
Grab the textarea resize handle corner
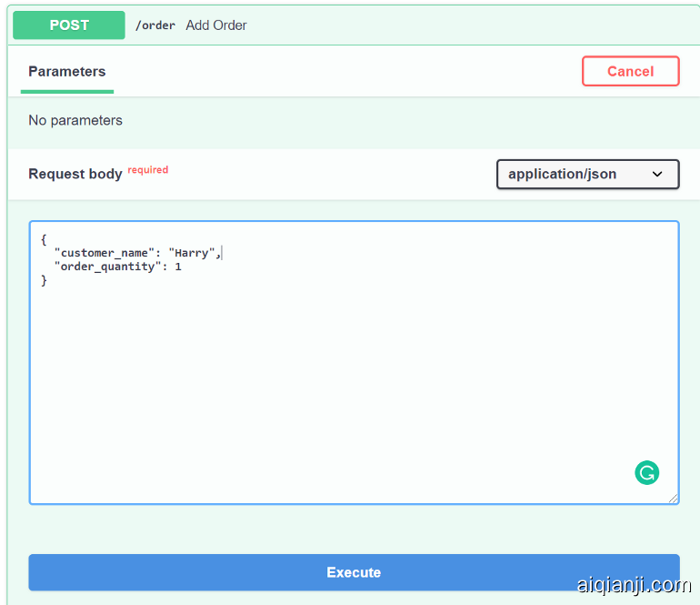[673, 498]
